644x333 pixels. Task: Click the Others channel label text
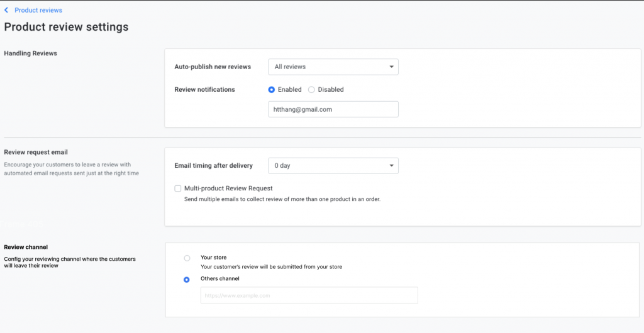point(219,278)
